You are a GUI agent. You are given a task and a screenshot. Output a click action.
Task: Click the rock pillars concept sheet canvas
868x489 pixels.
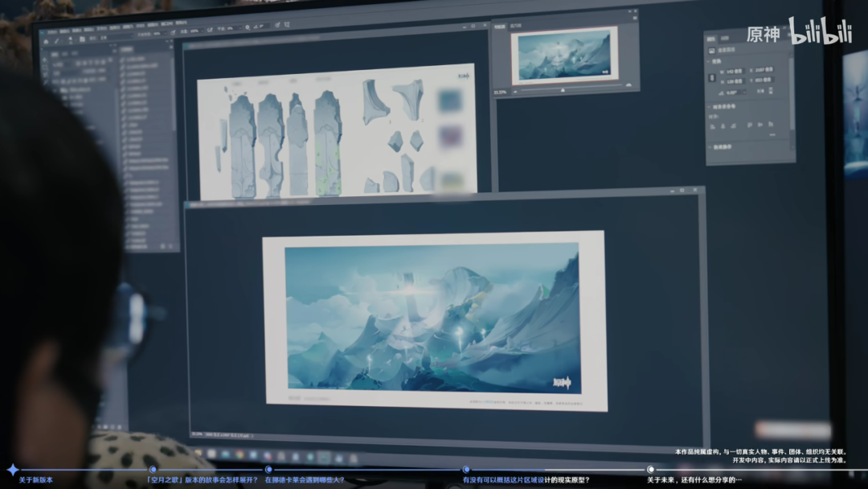coord(337,131)
